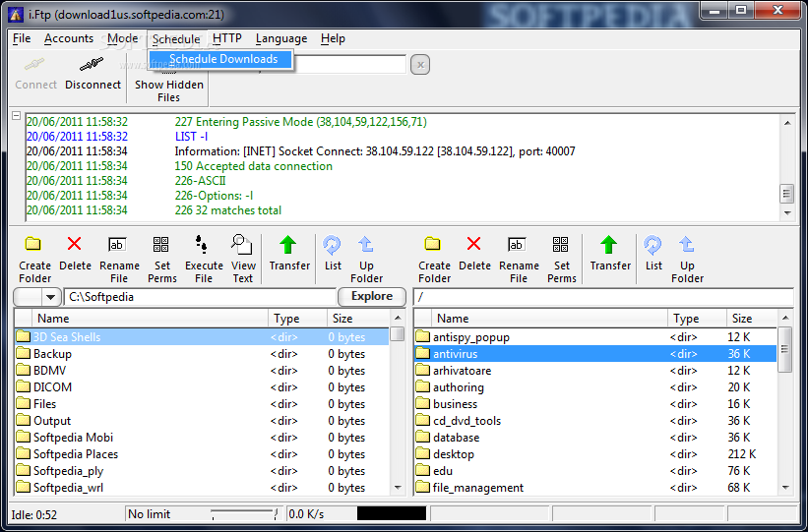808x532 pixels.
Task: Open the local drive dropdown arrow
Action: (50, 297)
